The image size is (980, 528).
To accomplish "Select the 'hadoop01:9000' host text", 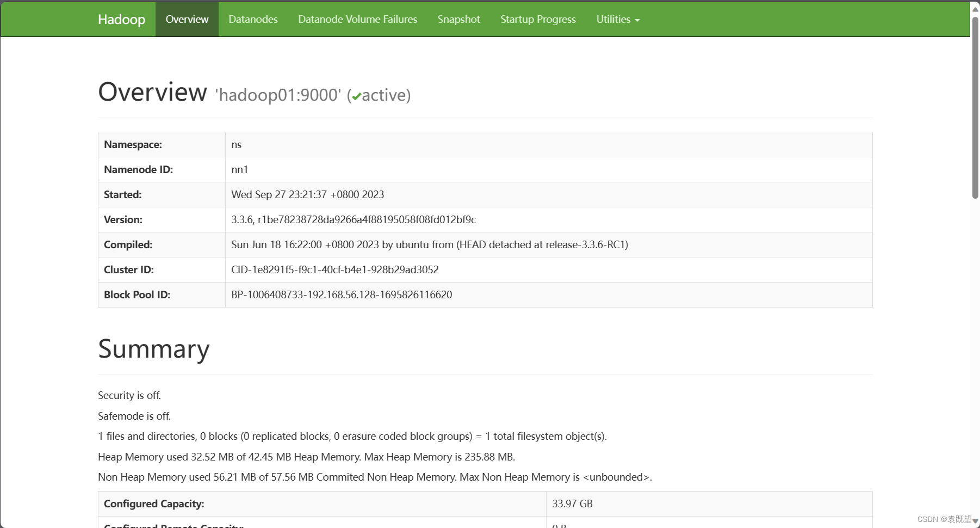I will pyautogui.click(x=278, y=95).
